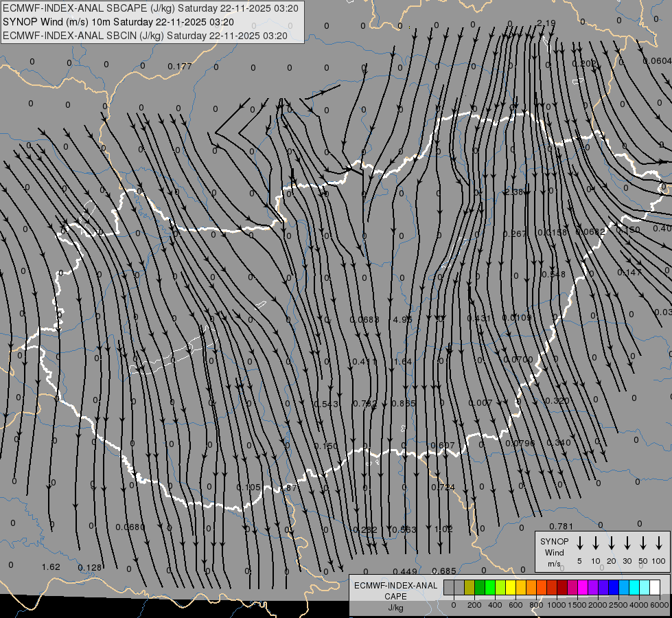Pick the pure yellow CAPE legend swatch

(x=511, y=587)
